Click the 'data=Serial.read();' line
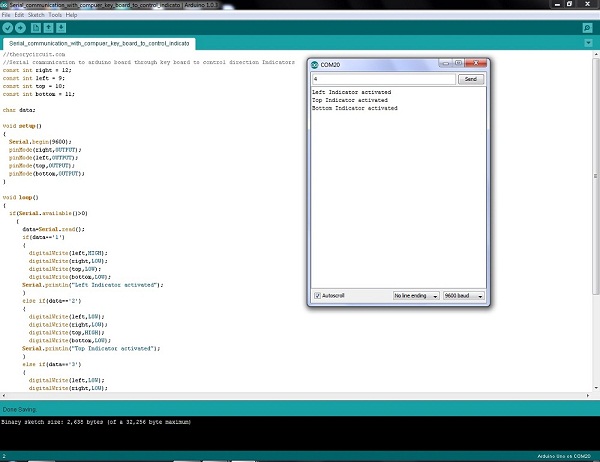Screen dimensions: 600x462 [x=54, y=229]
